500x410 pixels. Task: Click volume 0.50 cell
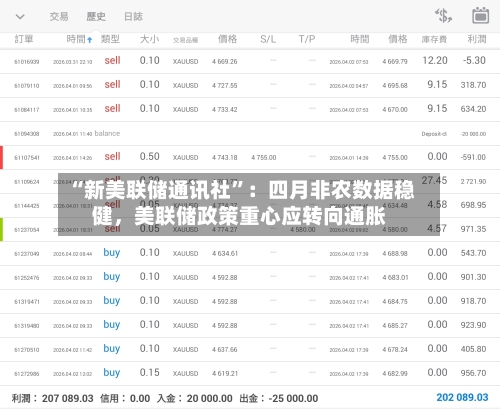click(149, 156)
